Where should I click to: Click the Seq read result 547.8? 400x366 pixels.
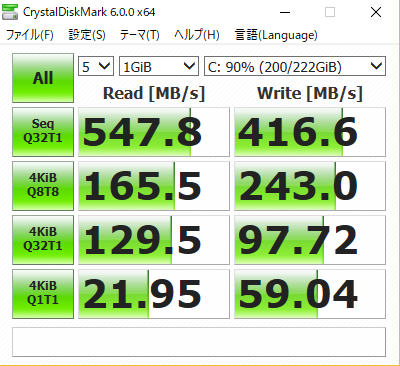tap(154, 132)
